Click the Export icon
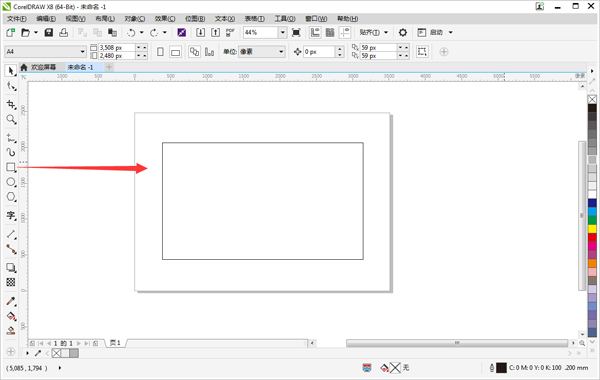Image resolution: width=600 pixels, height=380 pixels. point(215,33)
